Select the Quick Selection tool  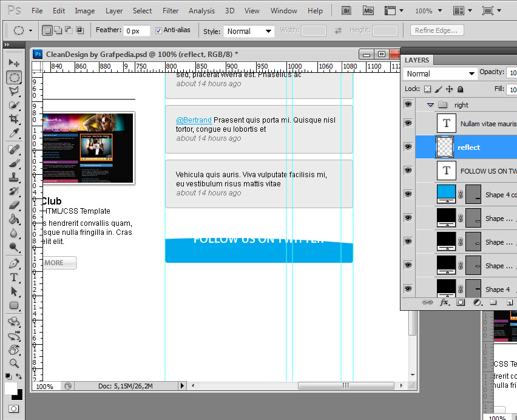(x=14, y=105)
